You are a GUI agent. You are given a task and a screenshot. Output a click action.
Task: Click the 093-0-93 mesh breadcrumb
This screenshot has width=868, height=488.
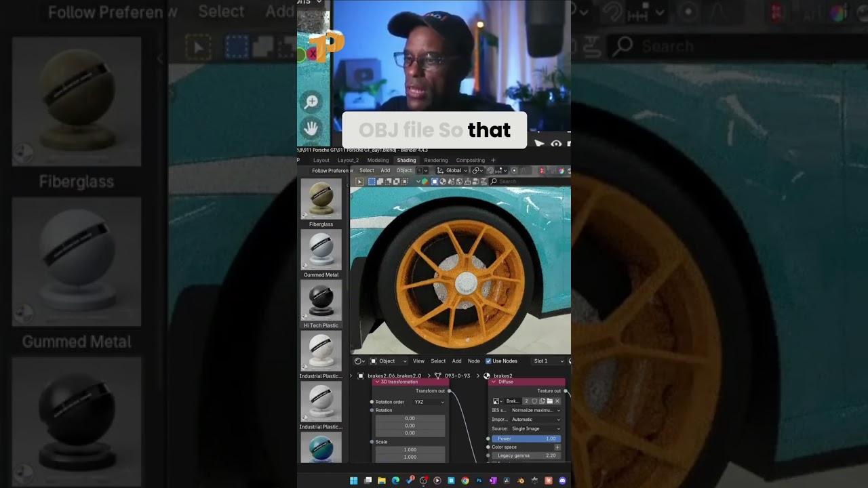click(x=458, y=376)
